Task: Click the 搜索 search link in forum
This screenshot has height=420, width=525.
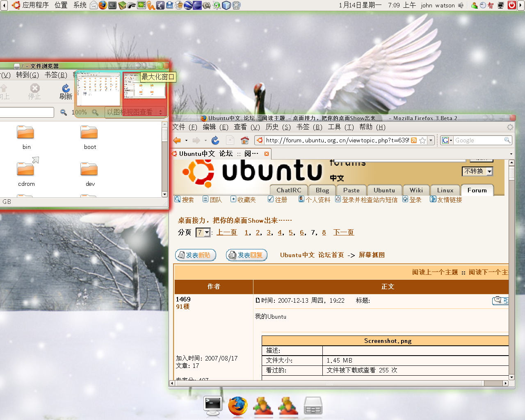Action: click(x=184, y=200)
